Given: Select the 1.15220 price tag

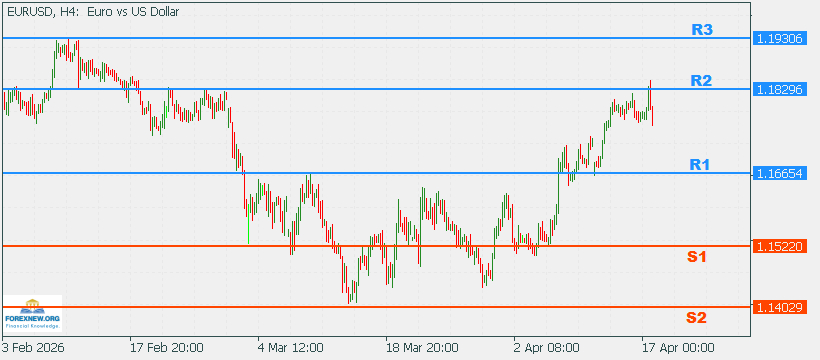Looking at the screenshot, I should click(x=779, y=246).
